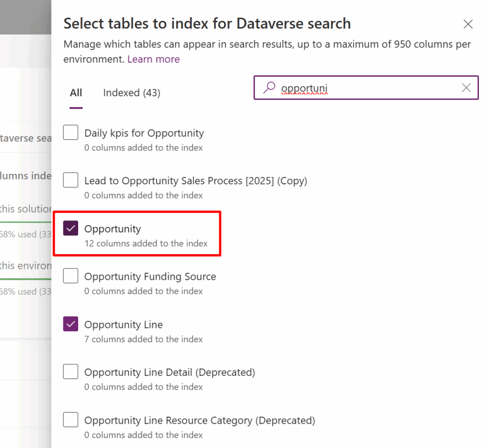Open the Learn more link

point(153,60)
